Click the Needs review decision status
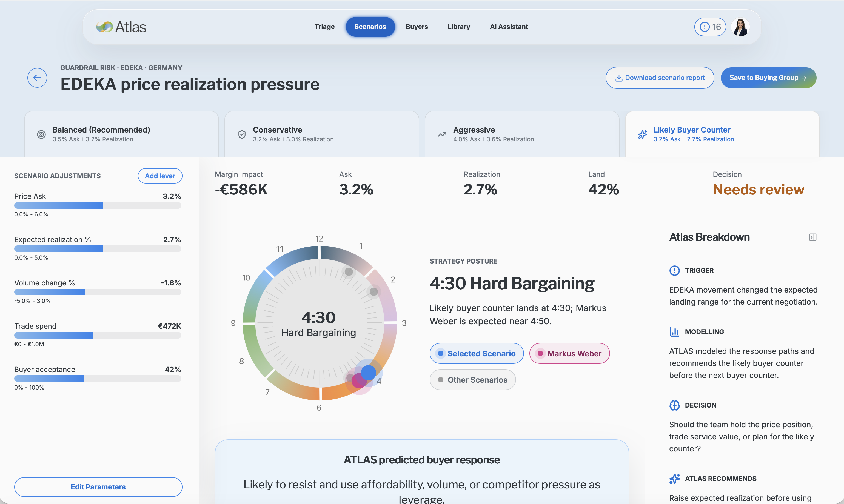This screenshot has height=504, width=844. [759, 190]
